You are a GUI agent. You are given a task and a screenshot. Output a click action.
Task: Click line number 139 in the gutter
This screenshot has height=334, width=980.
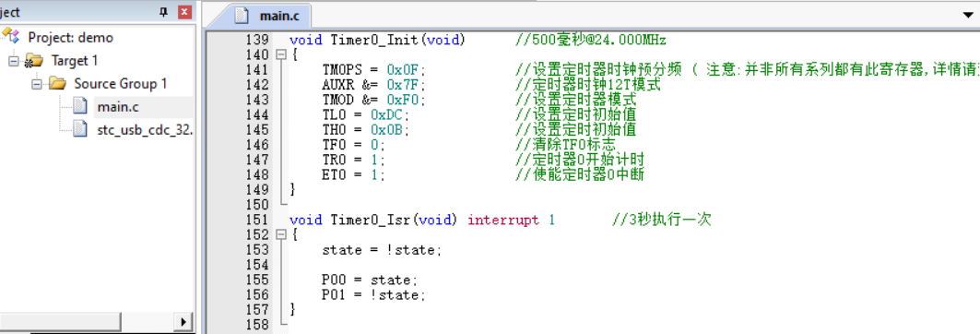(257, 40)
